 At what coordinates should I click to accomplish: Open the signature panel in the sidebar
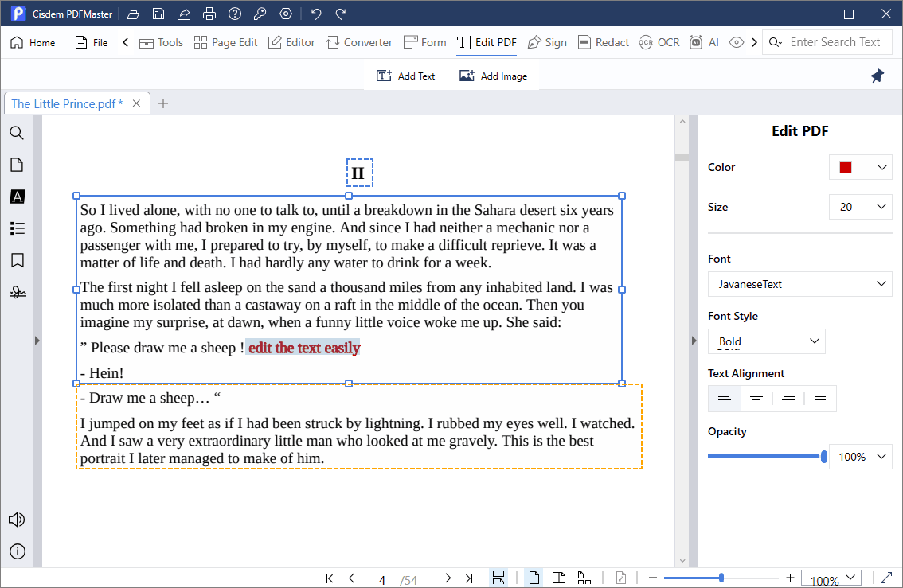(18, 293)
